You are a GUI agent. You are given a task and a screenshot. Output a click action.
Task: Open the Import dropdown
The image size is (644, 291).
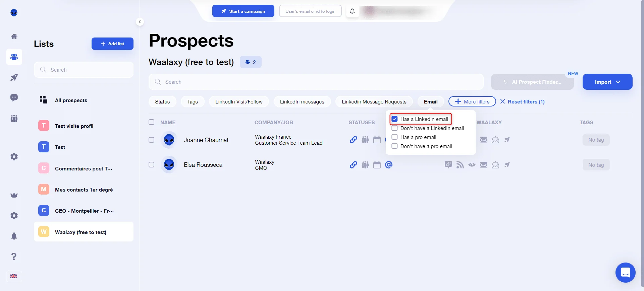tap(607, 82)
